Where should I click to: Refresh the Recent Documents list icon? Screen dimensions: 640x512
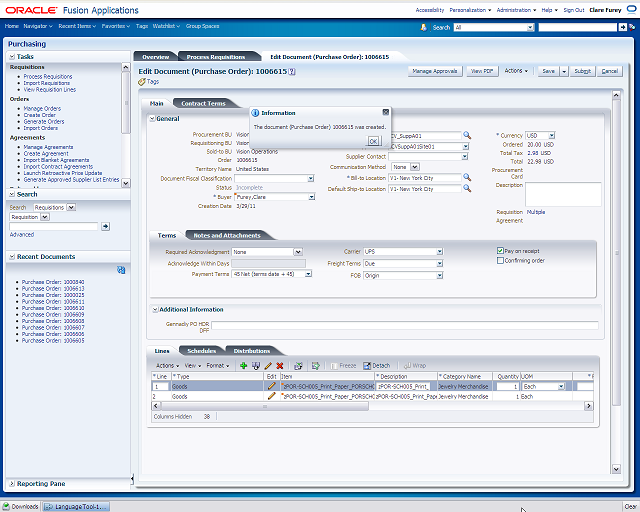click(121, 270)
